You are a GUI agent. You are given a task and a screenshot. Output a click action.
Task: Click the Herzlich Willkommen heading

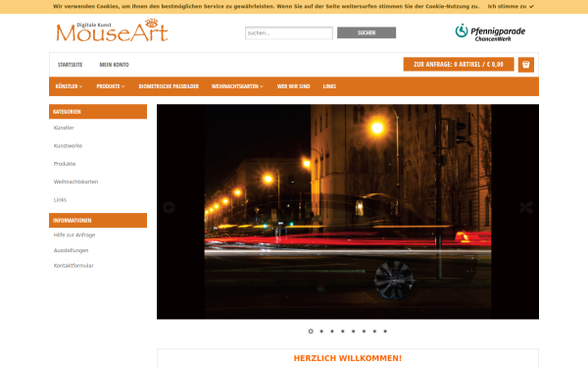click(x=348, y=358)
